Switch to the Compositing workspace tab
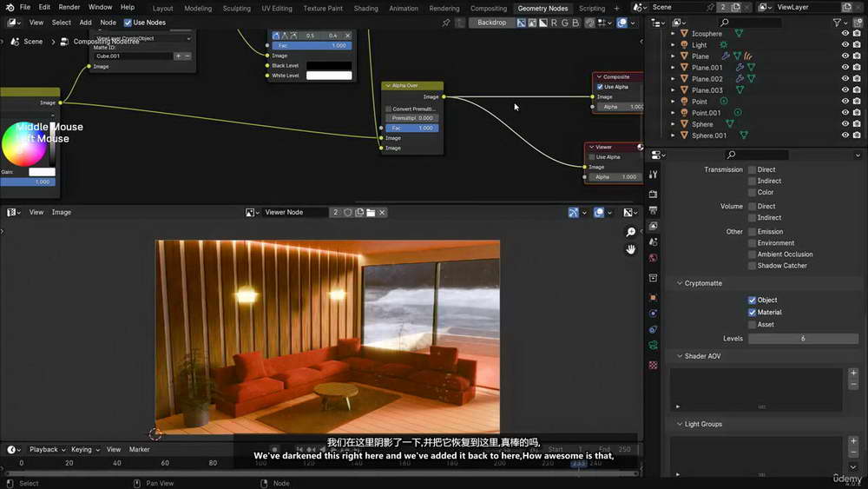Viewport: 868px width, 489px height. (488, 9)
